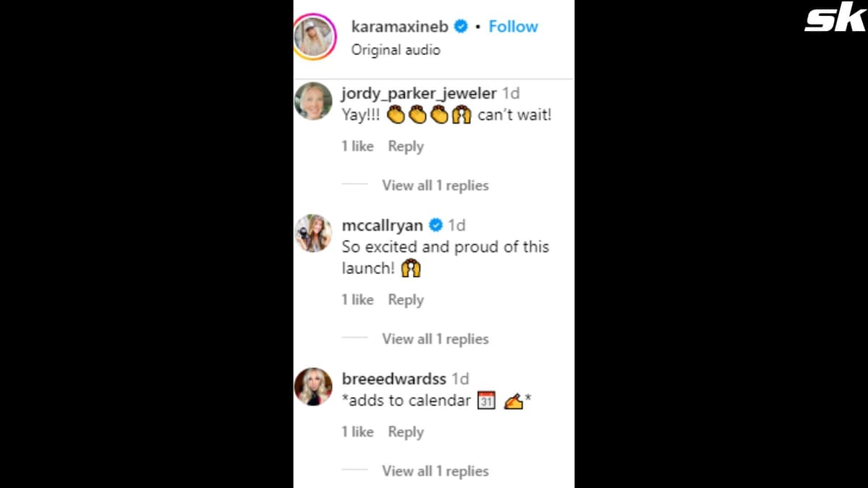
Task: Open karamaxineb's profile picture story
Action: coord(315,36)
